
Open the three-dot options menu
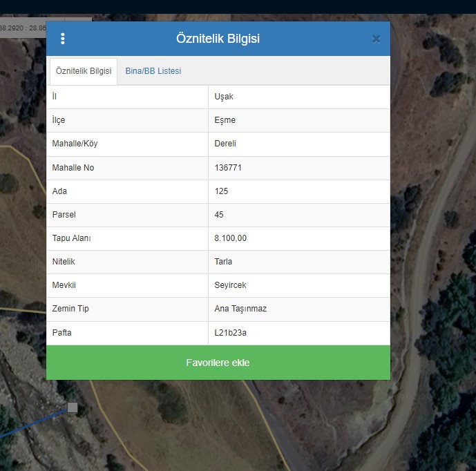tap(63, 39)
